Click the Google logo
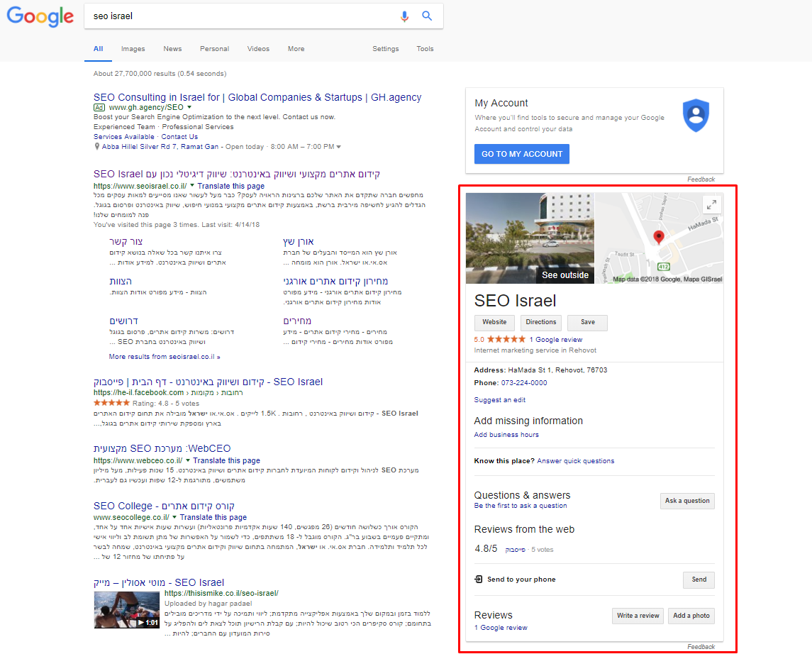The width and height of the screenshot is (812, 654). (x=40, y=16)
